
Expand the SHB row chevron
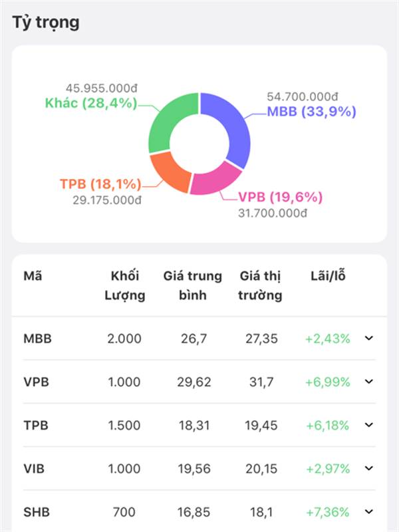pos(369,512)
